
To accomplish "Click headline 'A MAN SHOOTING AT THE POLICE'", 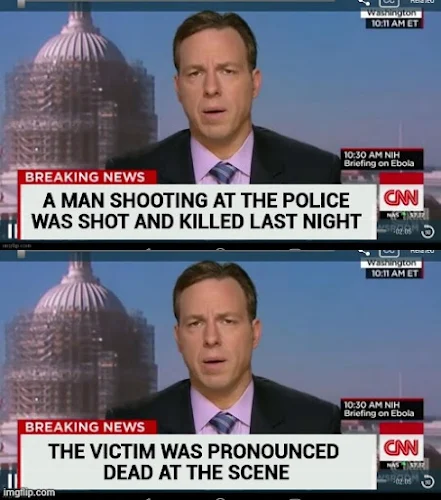I will tap(196, 200).
